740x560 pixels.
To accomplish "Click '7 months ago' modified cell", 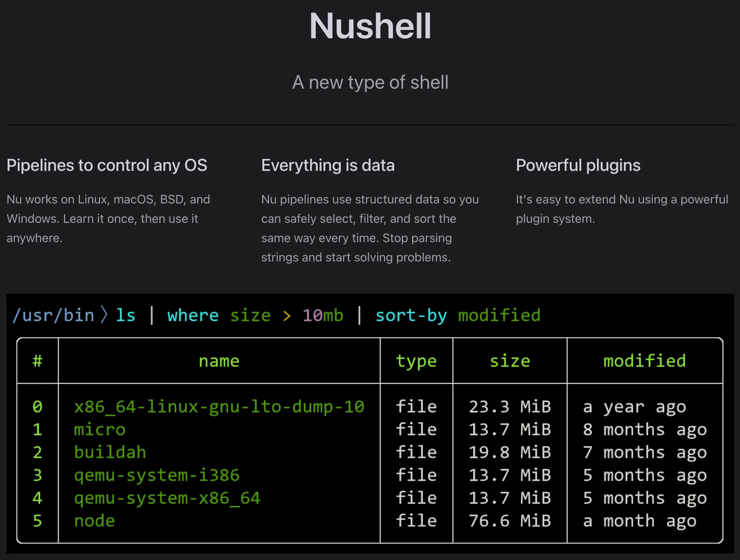I will tap(645, 453).
